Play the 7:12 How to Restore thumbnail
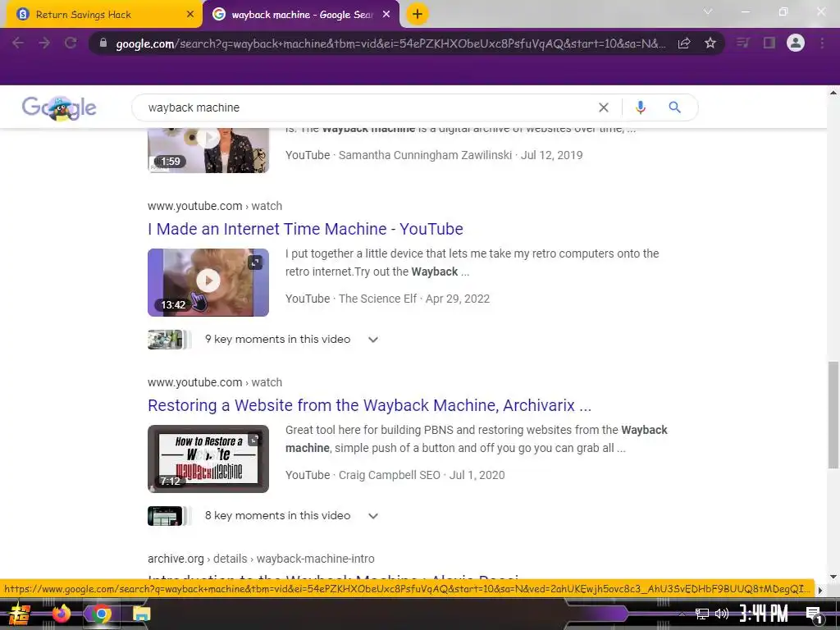The height and width of the screenshot is (630, 840). click(208, 459)
